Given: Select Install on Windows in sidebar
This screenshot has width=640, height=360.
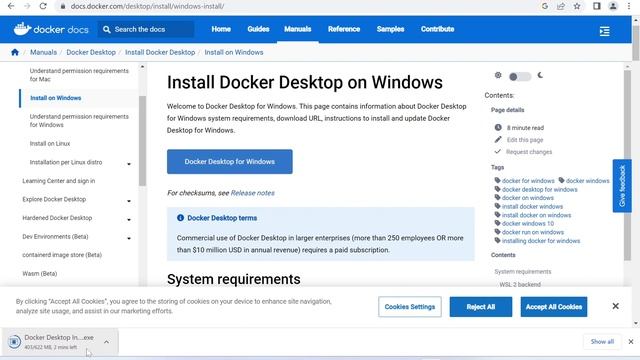Looking at the screenshot, I should pos(56,98).
